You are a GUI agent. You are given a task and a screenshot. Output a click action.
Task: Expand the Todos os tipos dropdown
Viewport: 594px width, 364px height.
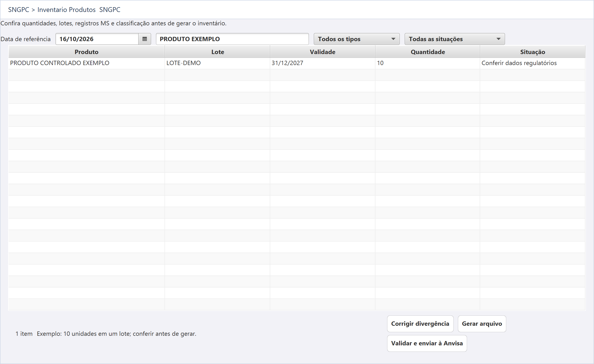point(357,39)
